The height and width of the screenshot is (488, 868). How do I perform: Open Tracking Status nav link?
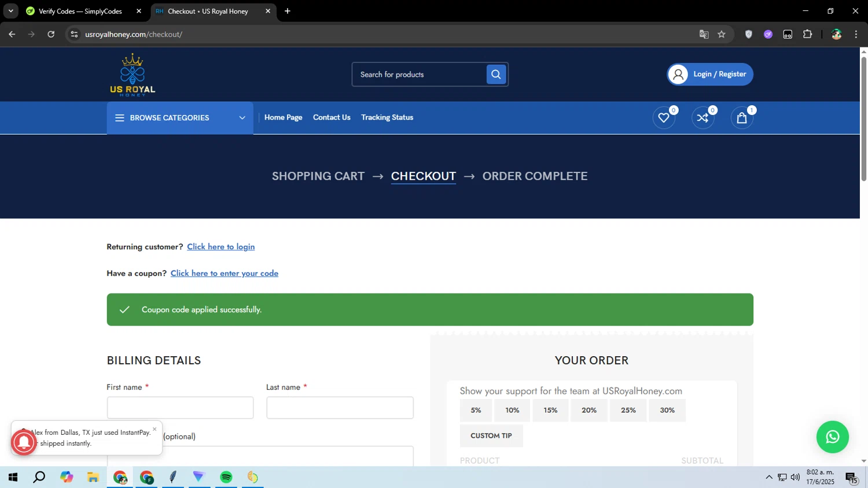(387, 117)
